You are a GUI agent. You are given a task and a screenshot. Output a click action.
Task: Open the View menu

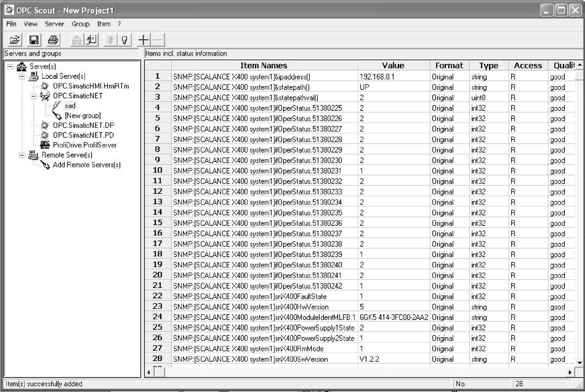pyautogui.click(x=30, y=24)
